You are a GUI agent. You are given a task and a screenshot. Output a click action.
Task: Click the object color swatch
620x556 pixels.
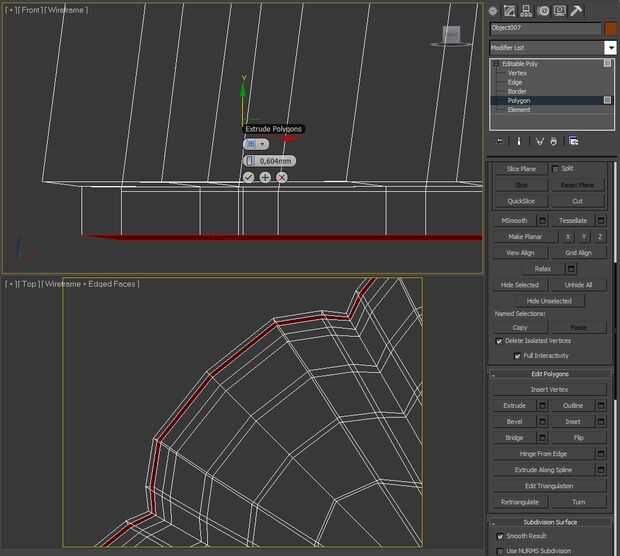click(x=611, y=29)
